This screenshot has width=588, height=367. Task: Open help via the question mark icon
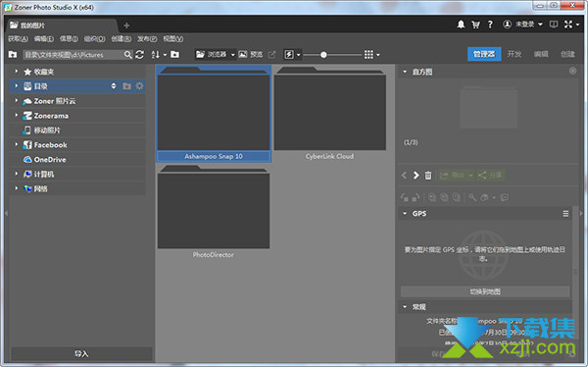click(490, 25)
